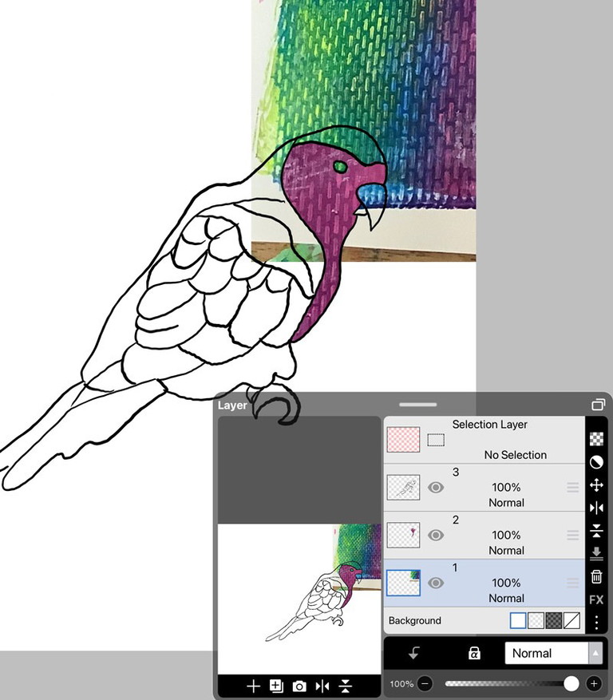Hide layer 3 with its eye icon
This screenshot has width=613, height=700.
(436, 488)
